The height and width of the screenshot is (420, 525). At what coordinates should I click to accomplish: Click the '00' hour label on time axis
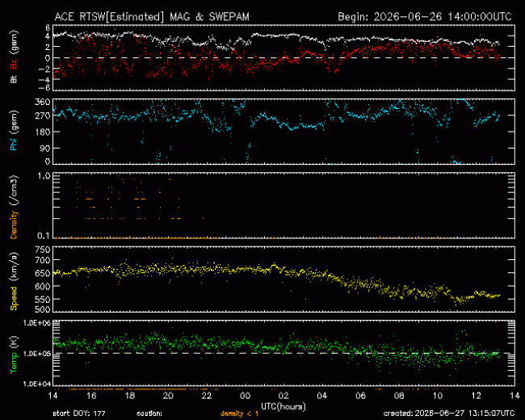pyautogui.click(x=245, y=396)
